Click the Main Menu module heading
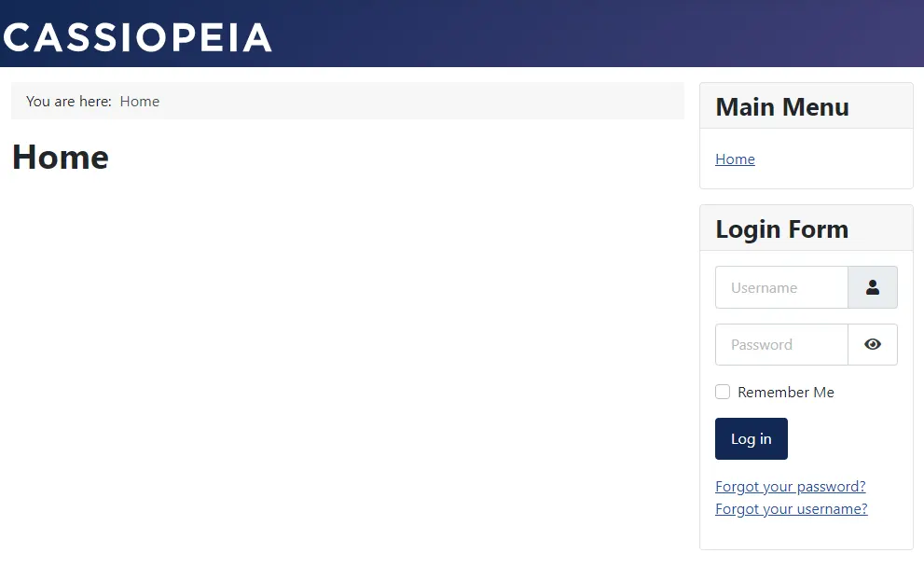The width and height of the screenshot is (924, 567). coord(782,107)
